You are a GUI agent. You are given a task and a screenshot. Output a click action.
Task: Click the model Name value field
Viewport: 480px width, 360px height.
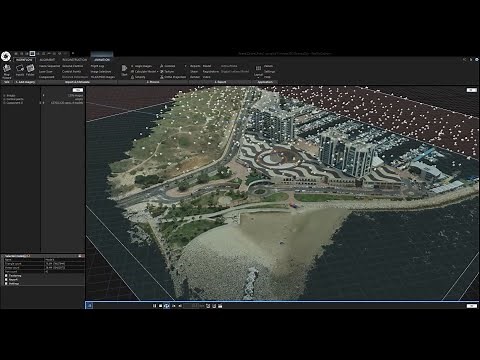pos(64,260)
